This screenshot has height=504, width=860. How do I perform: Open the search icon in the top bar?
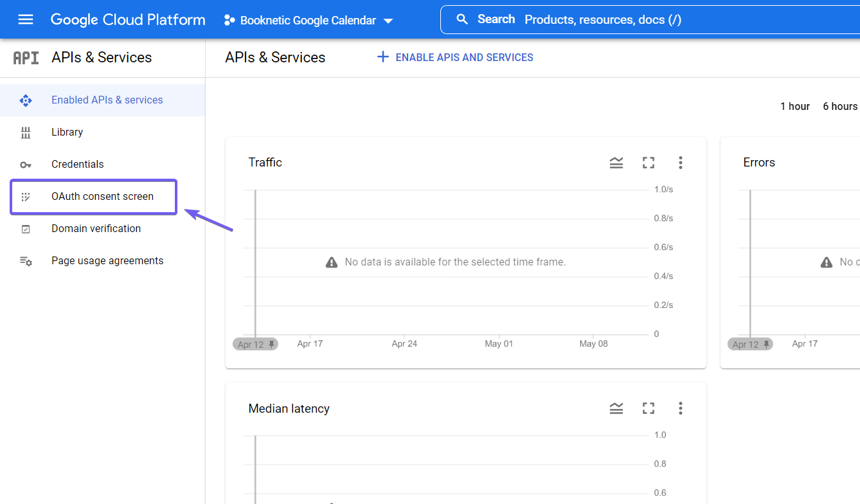click(x=462, y=19)
